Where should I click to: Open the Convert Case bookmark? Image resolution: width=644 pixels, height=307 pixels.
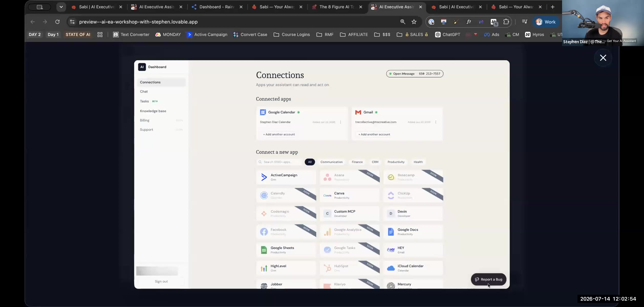[x=250, y=35]
